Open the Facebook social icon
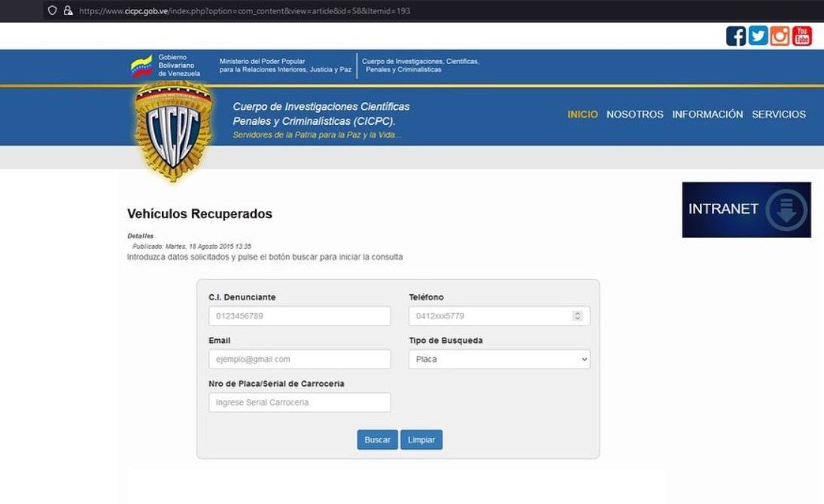The width and height of the screenshot is (824, 504). pos(736,36)
